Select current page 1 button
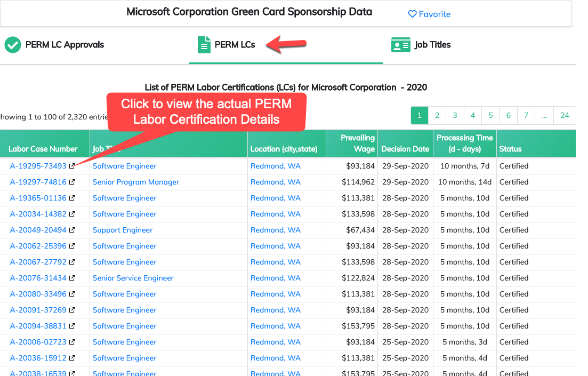This screenshot has width=588, height=376. point(419,116)
